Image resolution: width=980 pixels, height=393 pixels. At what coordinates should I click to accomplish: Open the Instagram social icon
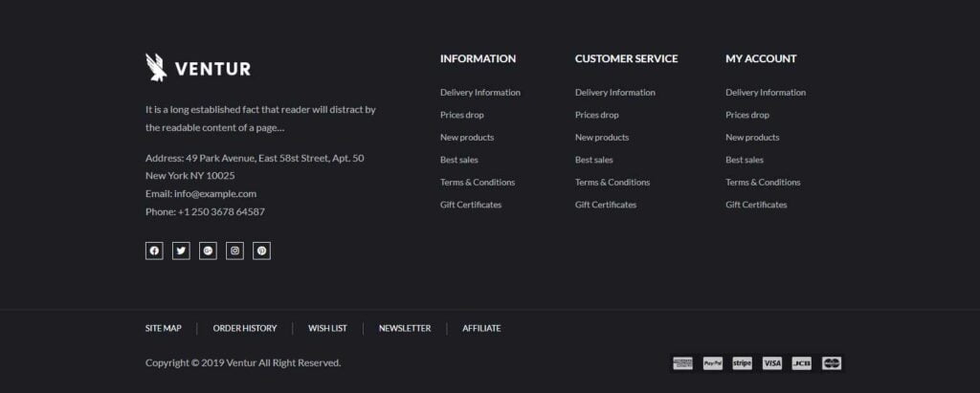click(235, 251)
